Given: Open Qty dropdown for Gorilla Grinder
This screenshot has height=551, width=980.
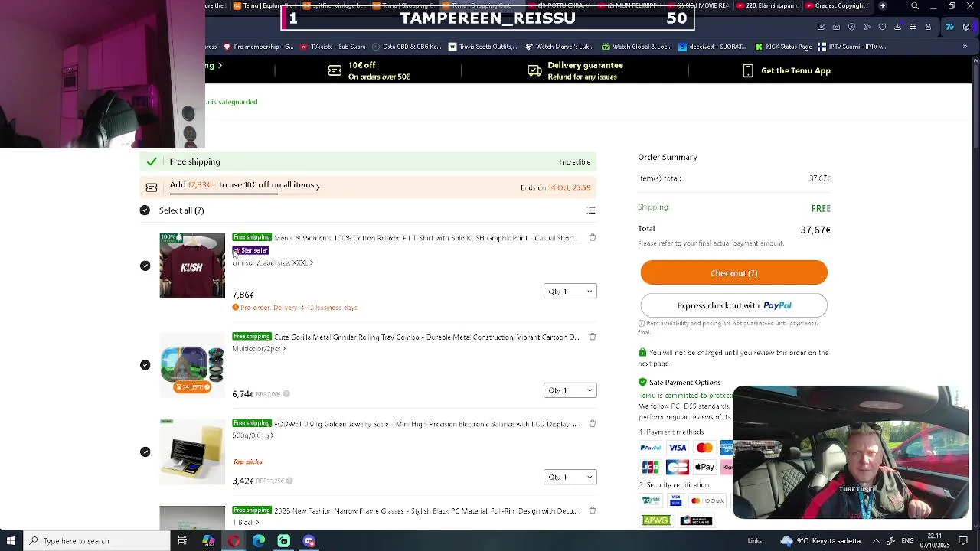Looking at the screenshot, I should tap(570, 390).
